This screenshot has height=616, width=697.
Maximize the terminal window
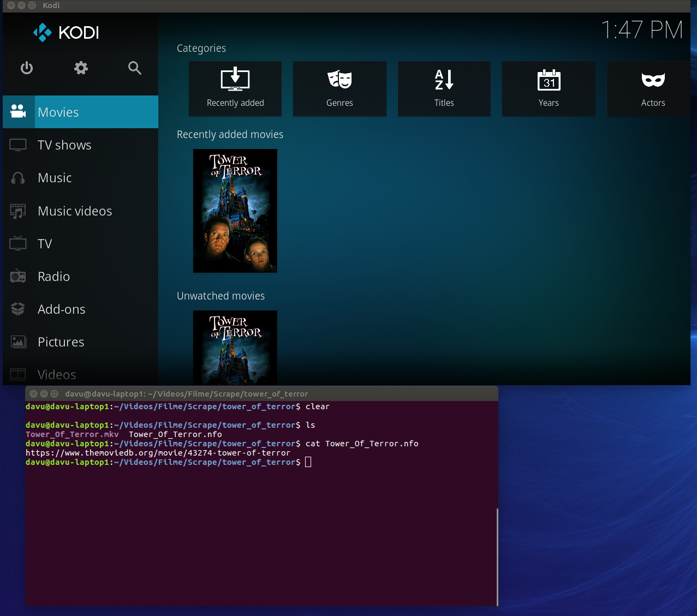point(54,393)
